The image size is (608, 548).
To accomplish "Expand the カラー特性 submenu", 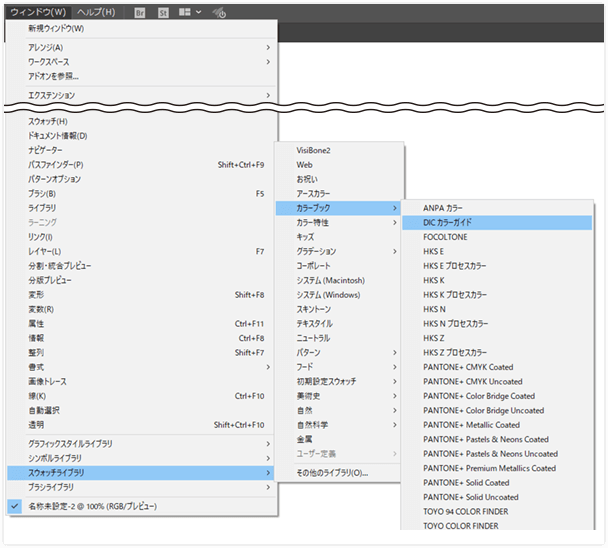I will (338, 222).
